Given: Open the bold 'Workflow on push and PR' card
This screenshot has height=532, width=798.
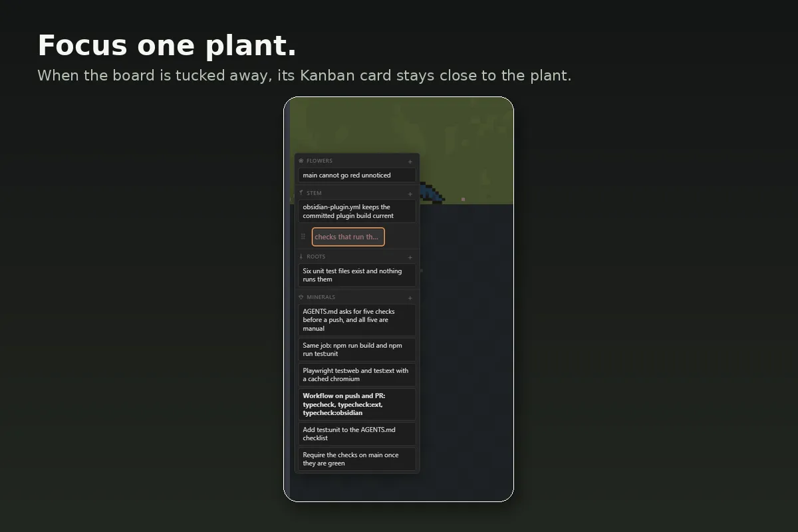Looking at the screenshot, I should (x=357, y=404).
